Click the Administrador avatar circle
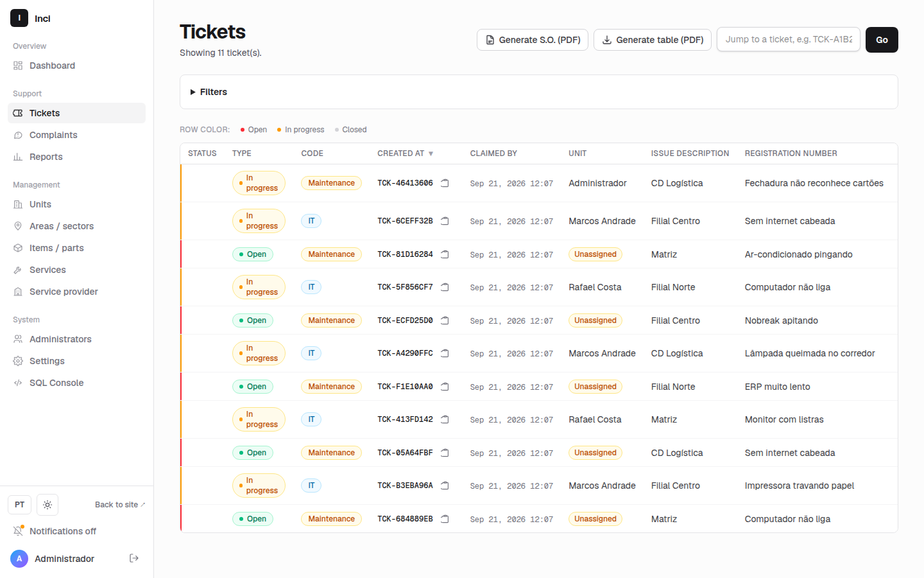924x578 pixels. click(x=19, y=559)
